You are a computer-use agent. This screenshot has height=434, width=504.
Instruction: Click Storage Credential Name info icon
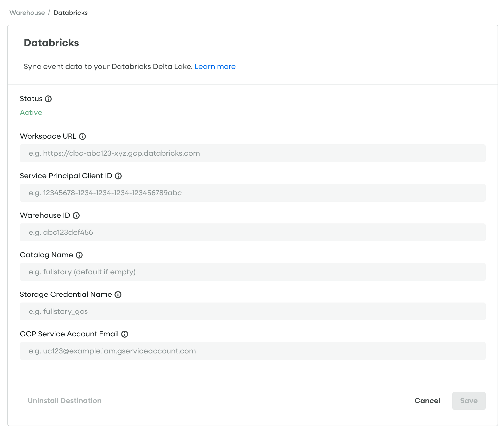(x=118, y=295)
